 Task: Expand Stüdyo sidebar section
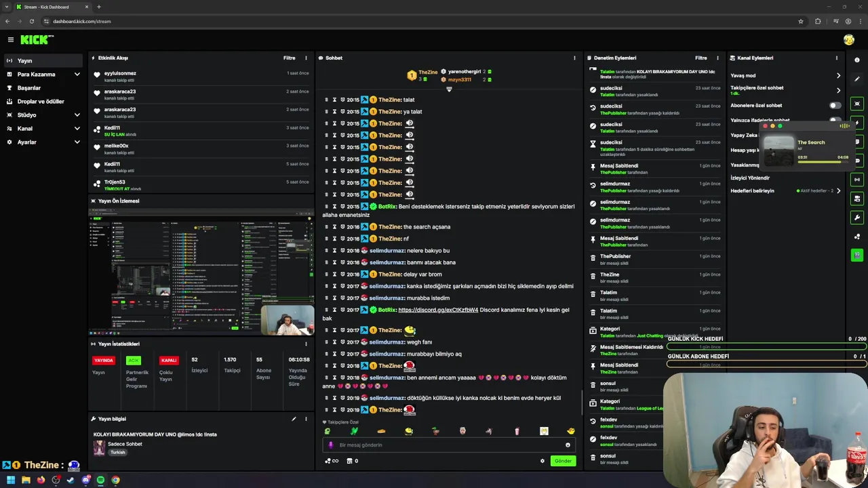click(43, 115)
